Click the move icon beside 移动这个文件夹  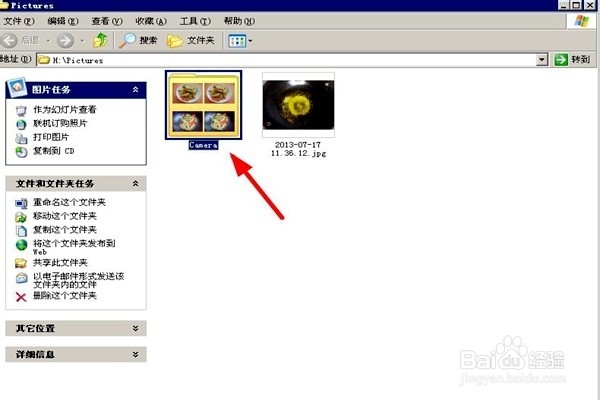(x=21, y=217)
